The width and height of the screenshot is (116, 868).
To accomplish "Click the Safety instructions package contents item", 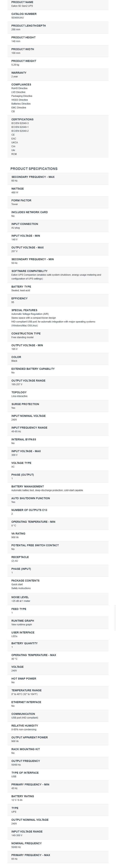I will tap(21, 588).
